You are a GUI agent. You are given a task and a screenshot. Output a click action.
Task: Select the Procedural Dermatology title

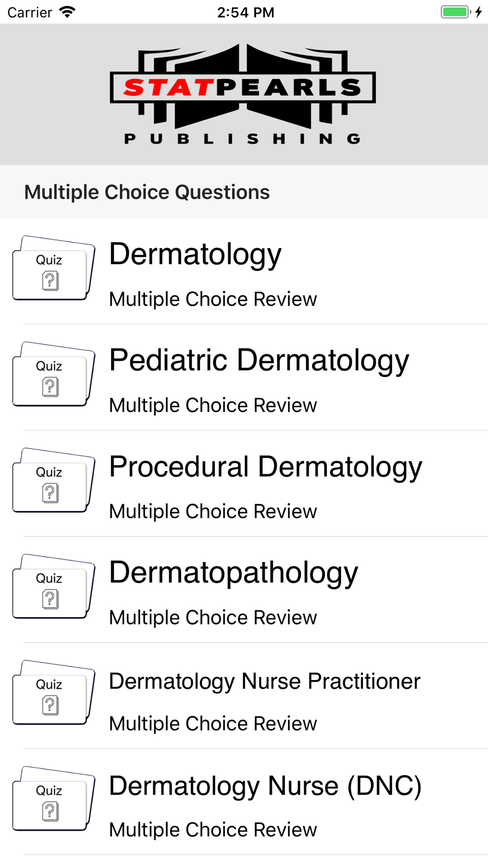pos(265,467)
